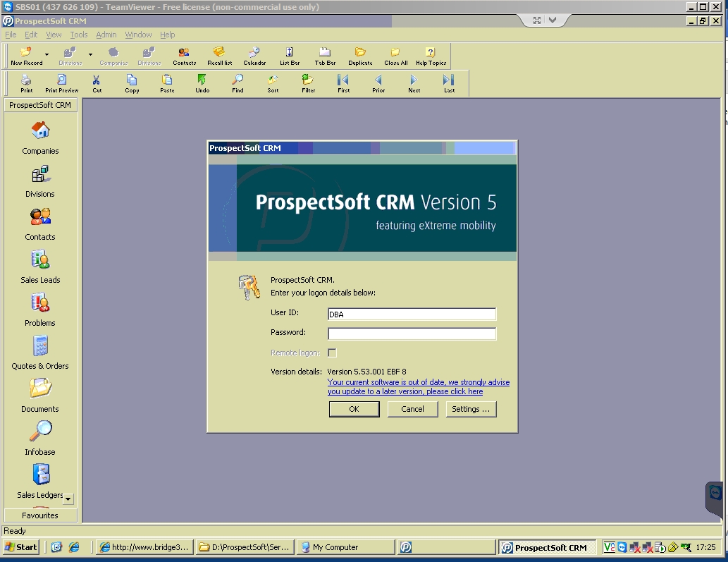Click the Find magnifier icon
Screen dimensions: 728x562
(237, 84)
